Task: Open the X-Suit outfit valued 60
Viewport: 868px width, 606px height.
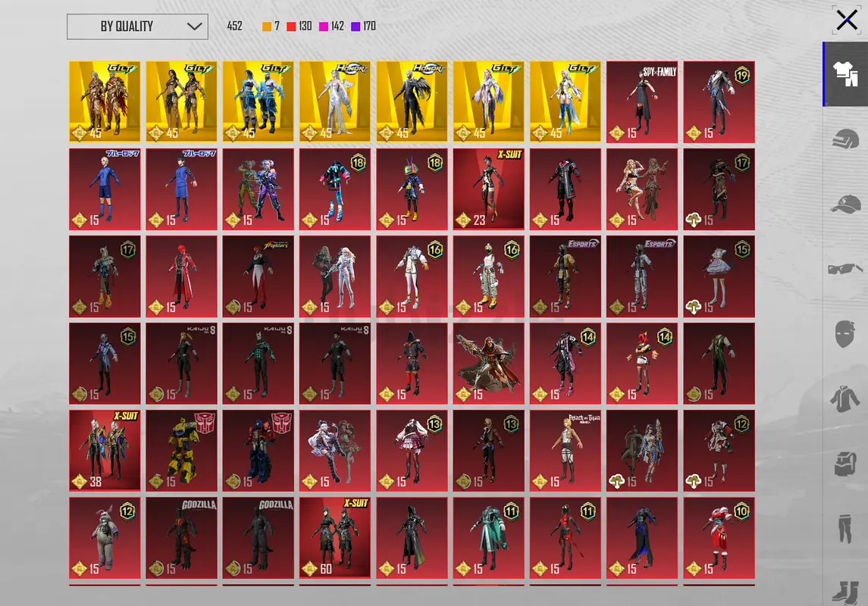Action: pos(335,538)
